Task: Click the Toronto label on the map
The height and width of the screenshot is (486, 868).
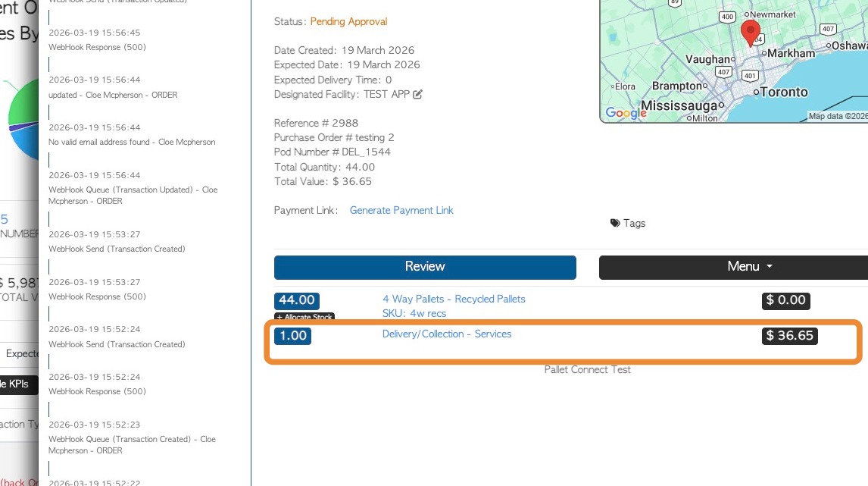Action: pos(784,92)
